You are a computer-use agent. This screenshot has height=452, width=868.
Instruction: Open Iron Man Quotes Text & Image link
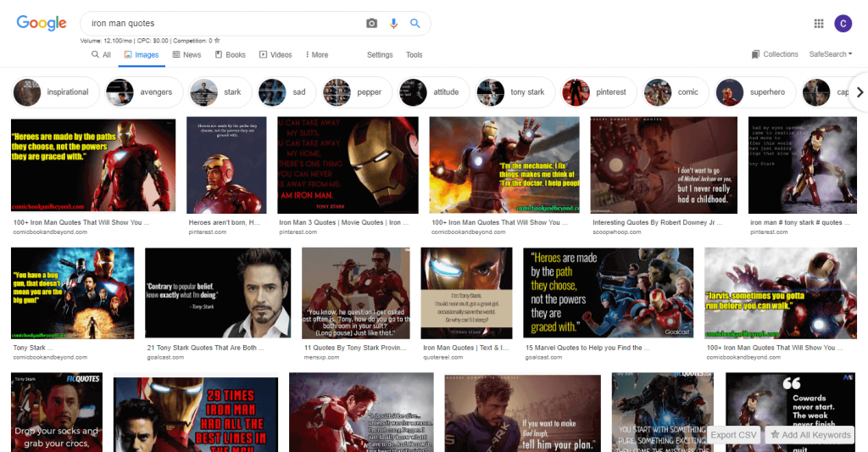465,348
